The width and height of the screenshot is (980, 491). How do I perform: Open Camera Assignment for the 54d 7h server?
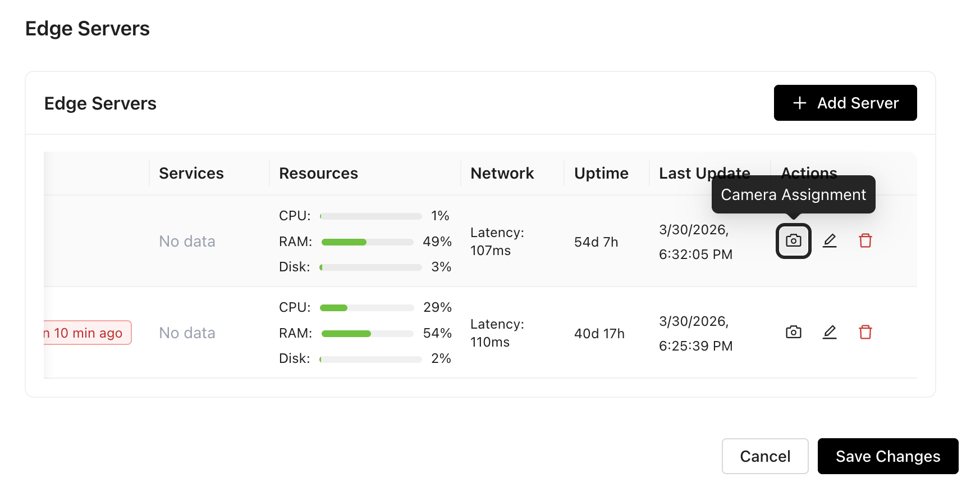point(793,241)
